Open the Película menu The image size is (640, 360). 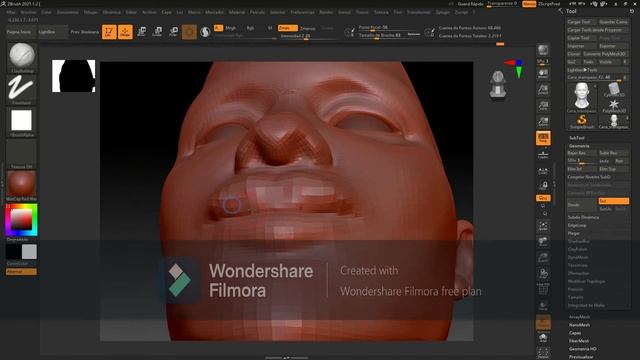pyautogui.click(x=257, y=12)
